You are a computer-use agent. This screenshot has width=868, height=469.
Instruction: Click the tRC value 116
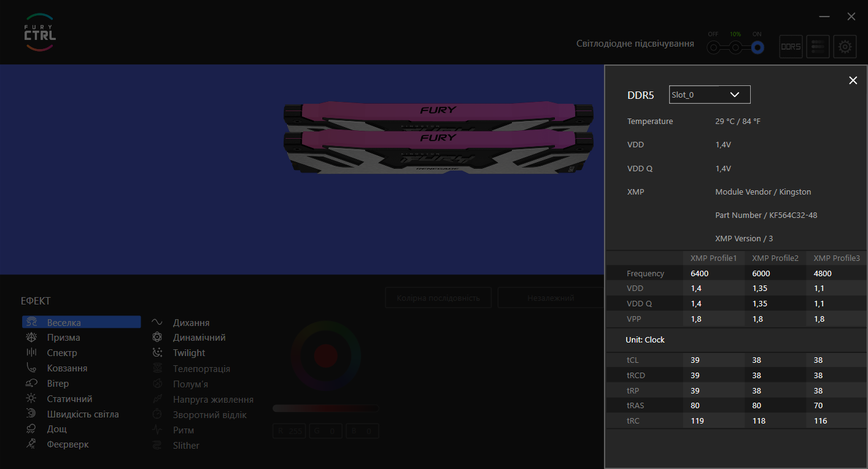coord(820,421)
